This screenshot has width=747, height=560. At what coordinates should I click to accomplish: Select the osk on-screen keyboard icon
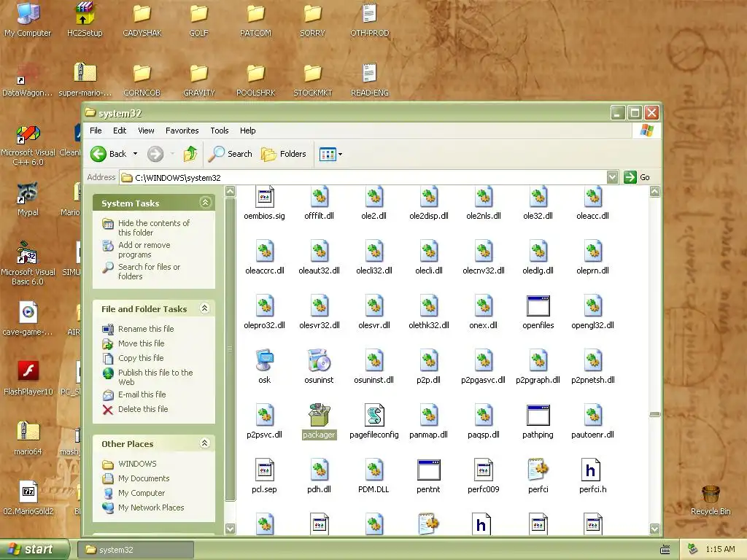pyautogui.click(x=264, y=360)
